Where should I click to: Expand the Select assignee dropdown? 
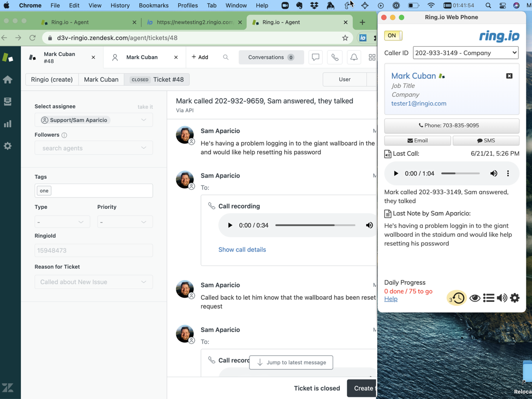coord(94,120)
